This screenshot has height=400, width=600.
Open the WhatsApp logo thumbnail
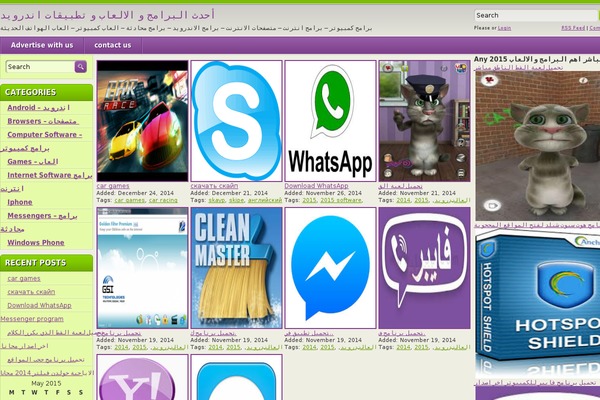(x=330, y=121)
